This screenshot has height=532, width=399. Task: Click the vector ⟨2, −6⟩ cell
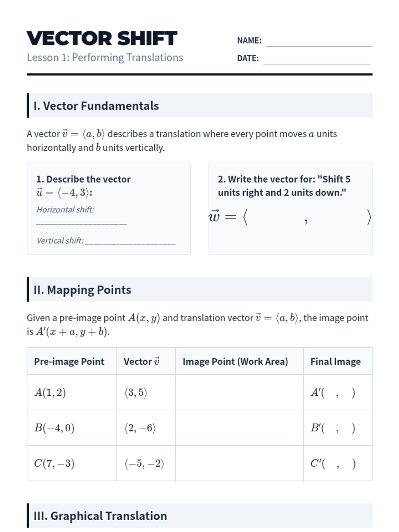(146, 428)
